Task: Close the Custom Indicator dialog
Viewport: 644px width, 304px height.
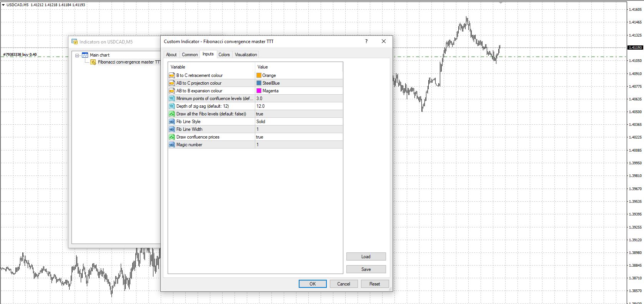Action: tap(383, 41)
